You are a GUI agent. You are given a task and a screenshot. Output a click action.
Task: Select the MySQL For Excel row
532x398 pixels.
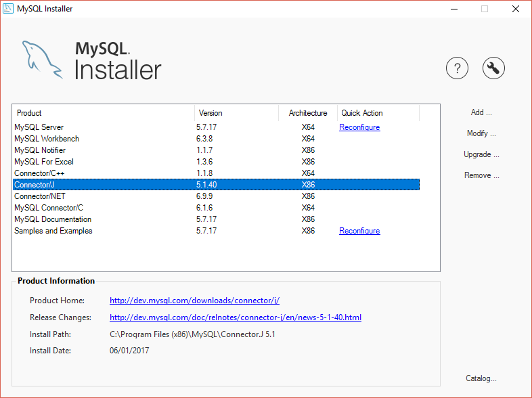click(x=216, y=162)
